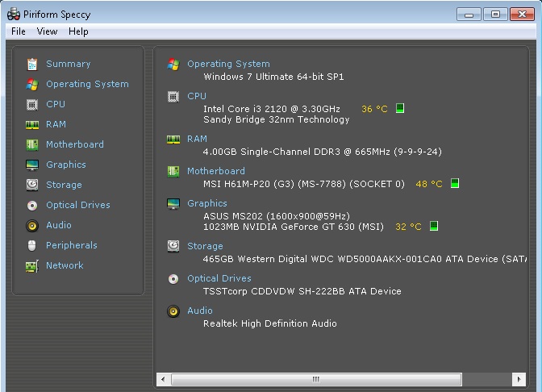Image resolution: width=542 pixels, height=392 pixels.
Task: Open the Operating System heading link in summary
Action: 228,64
